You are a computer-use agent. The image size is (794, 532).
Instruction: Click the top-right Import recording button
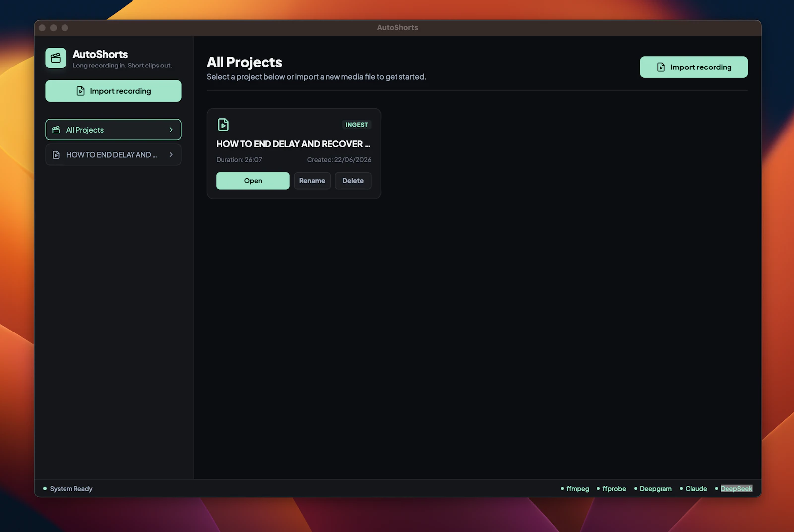tap(693, 67)
